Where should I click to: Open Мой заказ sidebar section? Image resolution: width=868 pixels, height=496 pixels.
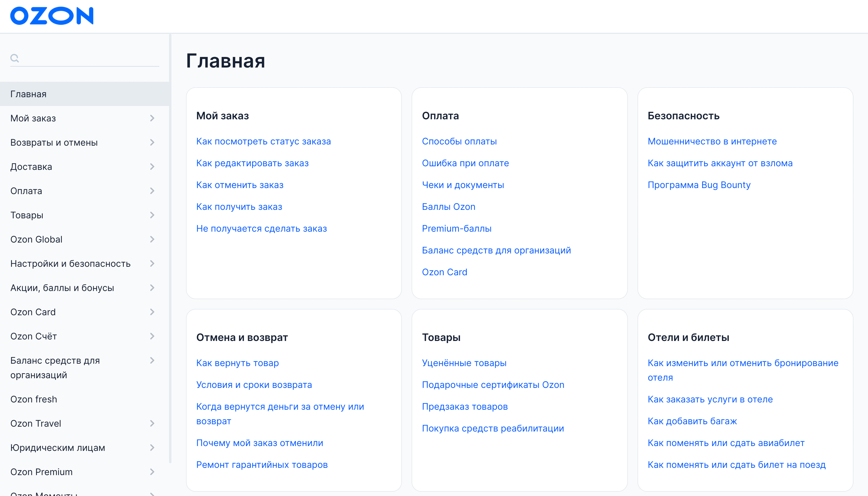(33, 118)
